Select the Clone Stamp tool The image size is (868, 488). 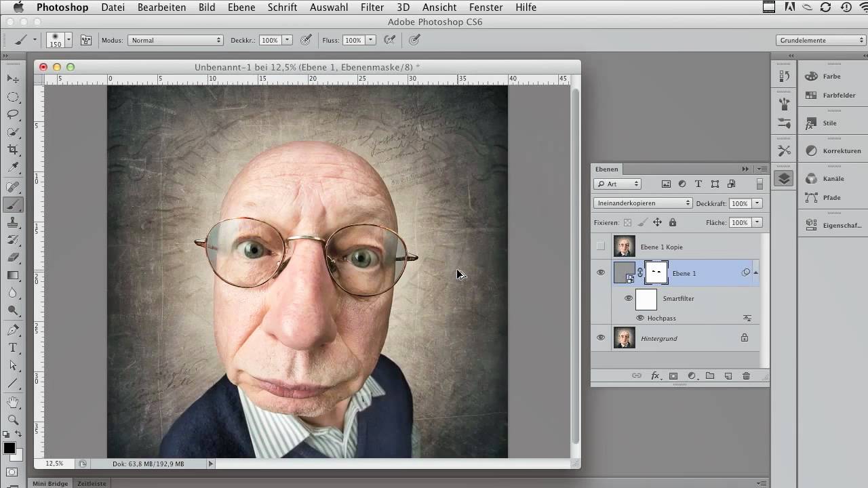point(13,222)
